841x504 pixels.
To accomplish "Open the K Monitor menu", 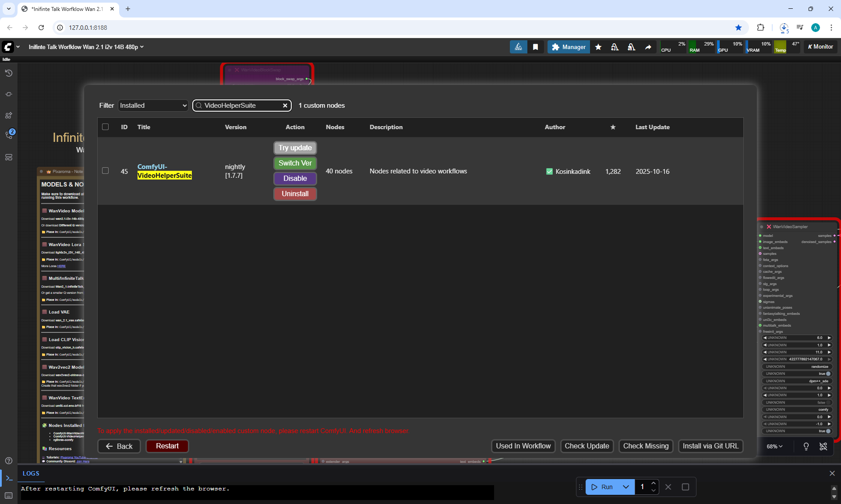I will tap(820, 47).
